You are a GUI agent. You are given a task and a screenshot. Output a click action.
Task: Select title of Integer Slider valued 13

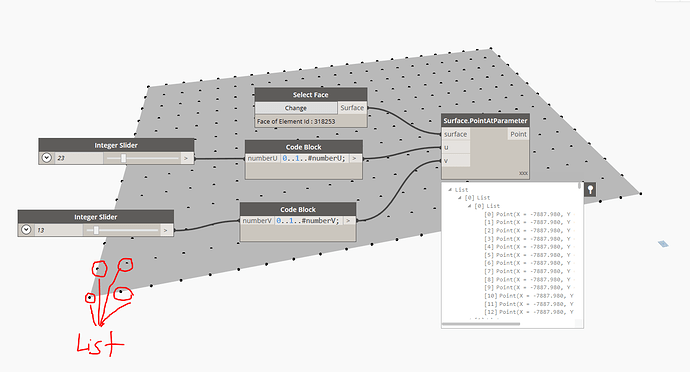[x=95, y=217]
